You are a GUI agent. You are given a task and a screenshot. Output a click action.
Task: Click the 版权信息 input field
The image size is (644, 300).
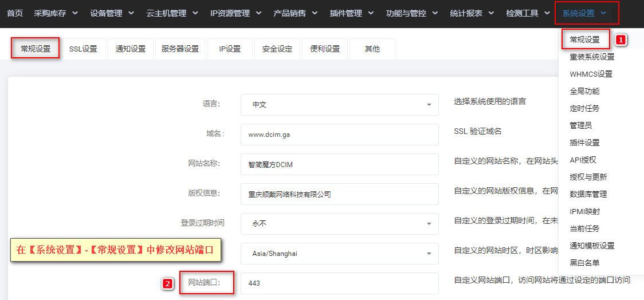click(x=340, y=194)
